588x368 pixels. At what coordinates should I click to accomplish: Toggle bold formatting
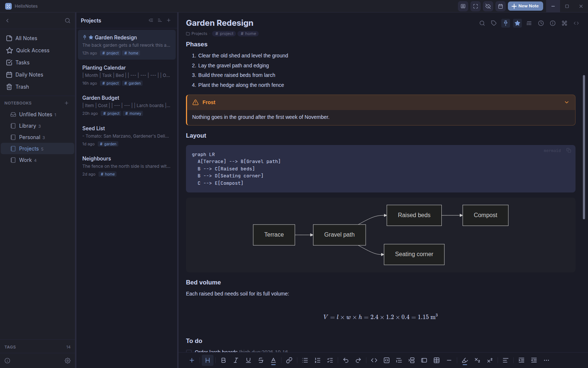pos(223,360)
